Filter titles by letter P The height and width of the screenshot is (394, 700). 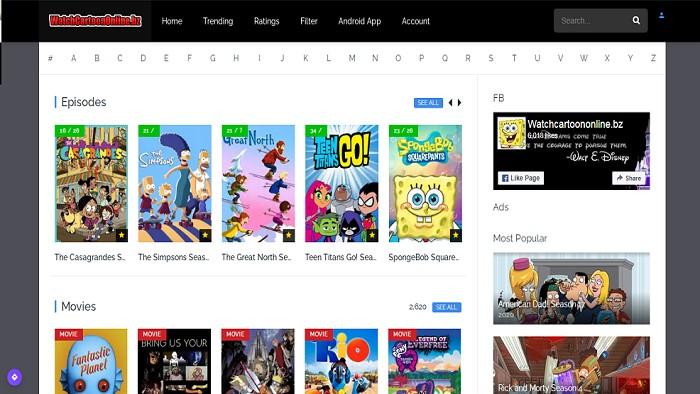pos(421,58)
